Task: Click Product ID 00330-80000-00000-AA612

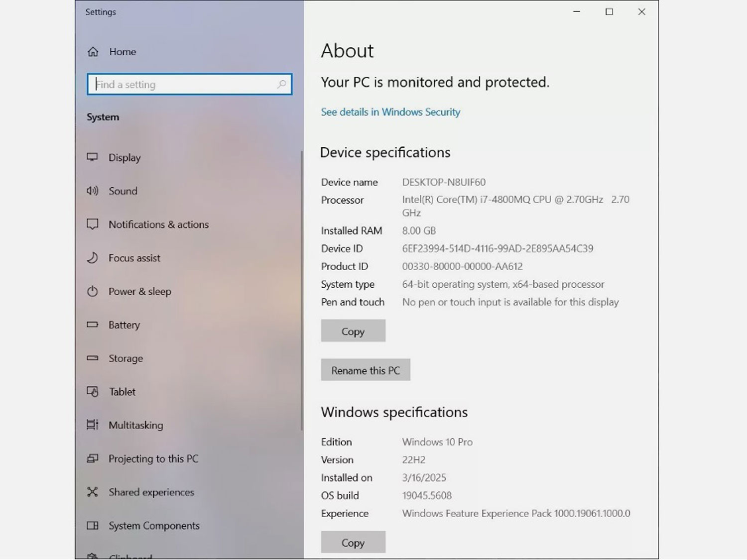Action: pos(462,266)
